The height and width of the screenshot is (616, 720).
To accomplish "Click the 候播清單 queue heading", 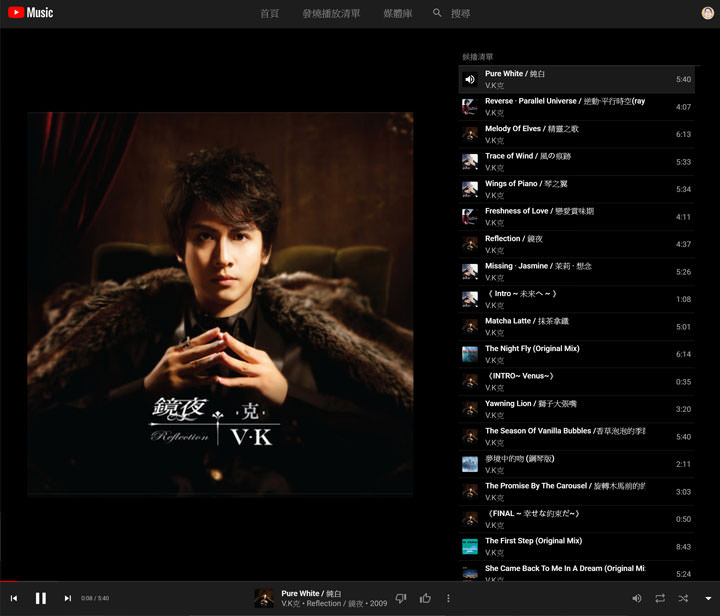I will pyautogui.click(x=478, y=57).
